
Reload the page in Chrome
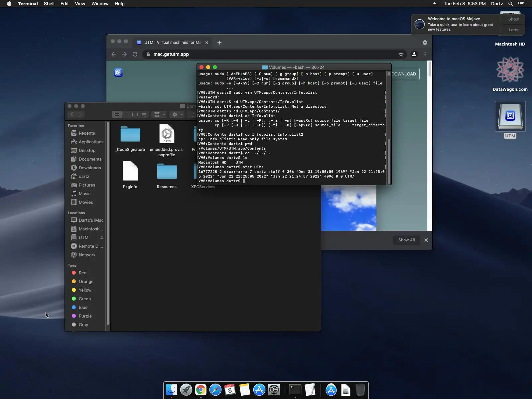point(135,54)
